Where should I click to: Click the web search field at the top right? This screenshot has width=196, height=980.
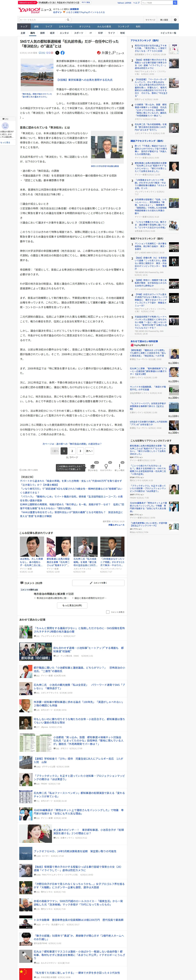click(x=157, y=3)
